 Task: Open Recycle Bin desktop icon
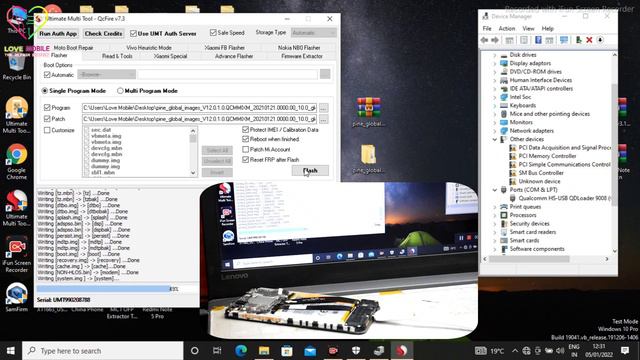pyautogui.click(x=16, y=69)
